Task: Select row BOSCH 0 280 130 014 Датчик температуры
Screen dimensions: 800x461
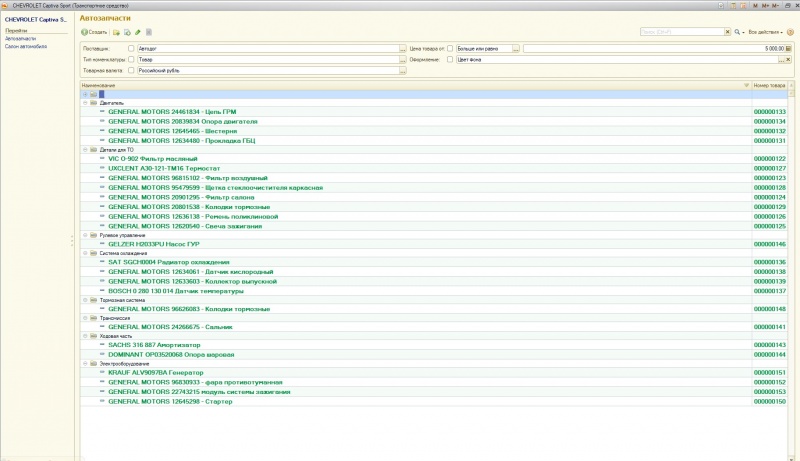Action: point(434,291)
